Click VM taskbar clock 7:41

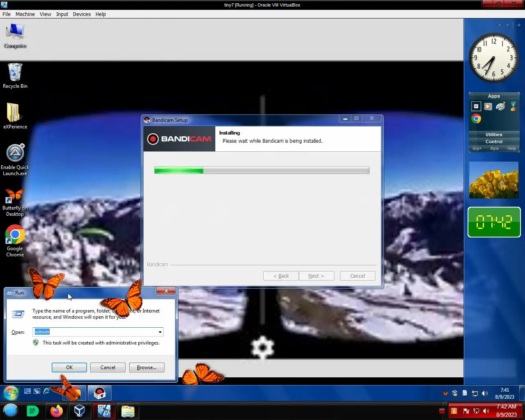click(x=504, y=393)
